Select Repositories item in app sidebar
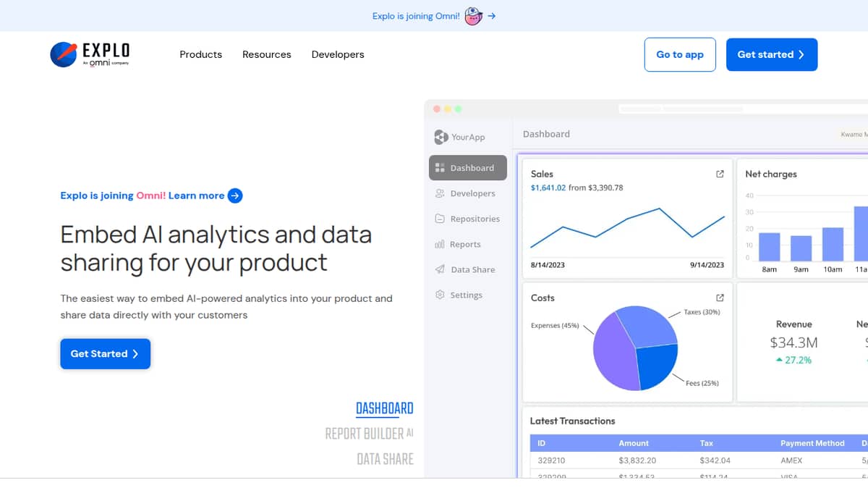Screen dimensions: 868x488 click(468, 219)
